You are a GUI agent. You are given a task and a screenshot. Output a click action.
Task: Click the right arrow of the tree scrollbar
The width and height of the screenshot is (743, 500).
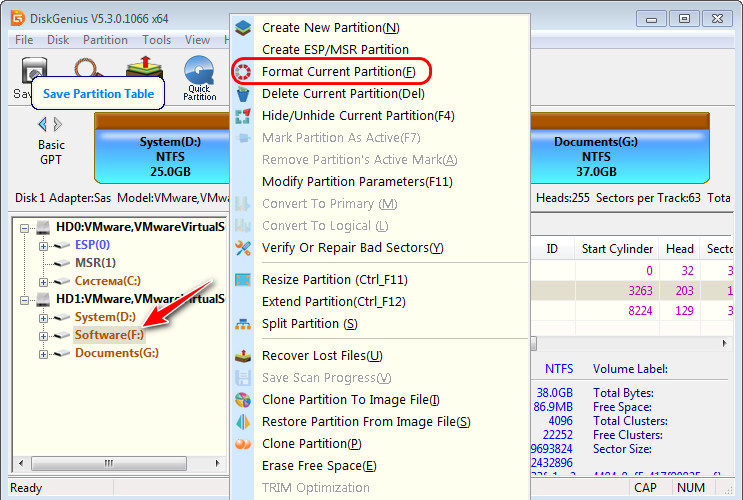pyautogui.click(x=217, y=463)
